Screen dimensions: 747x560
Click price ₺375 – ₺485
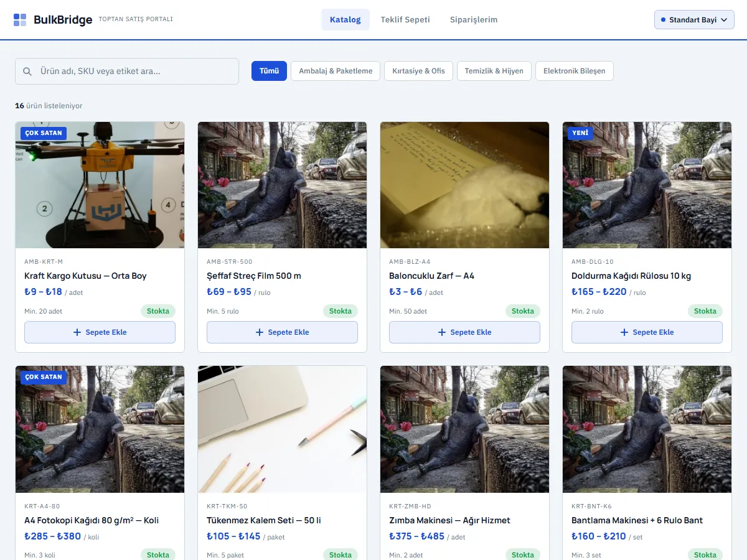(417, 536)
